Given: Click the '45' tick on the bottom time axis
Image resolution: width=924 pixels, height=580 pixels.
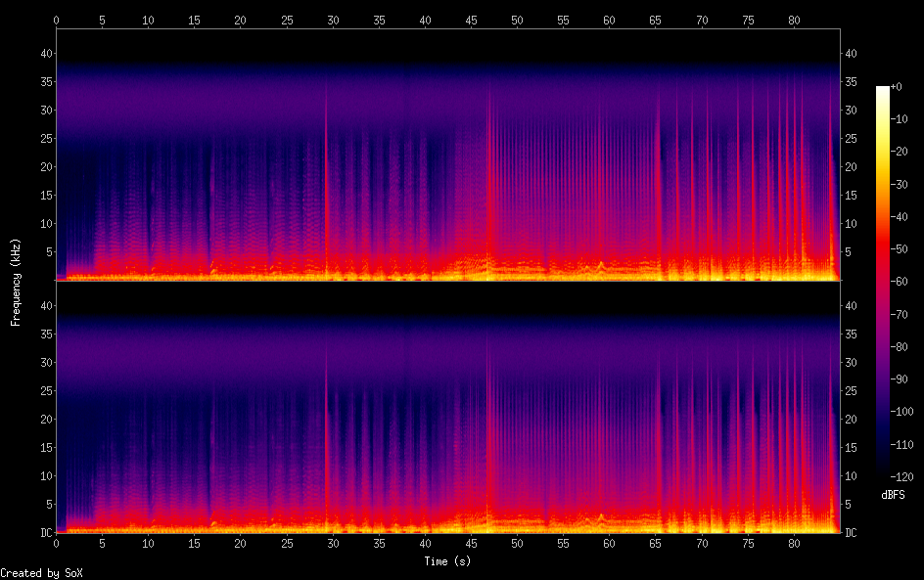Looking at the screenshot, I should (472, 544).
